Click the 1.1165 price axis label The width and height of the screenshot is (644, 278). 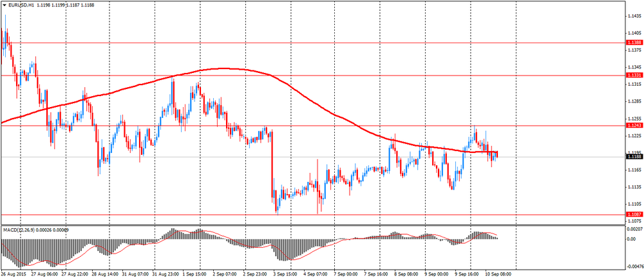pos(634,170)
